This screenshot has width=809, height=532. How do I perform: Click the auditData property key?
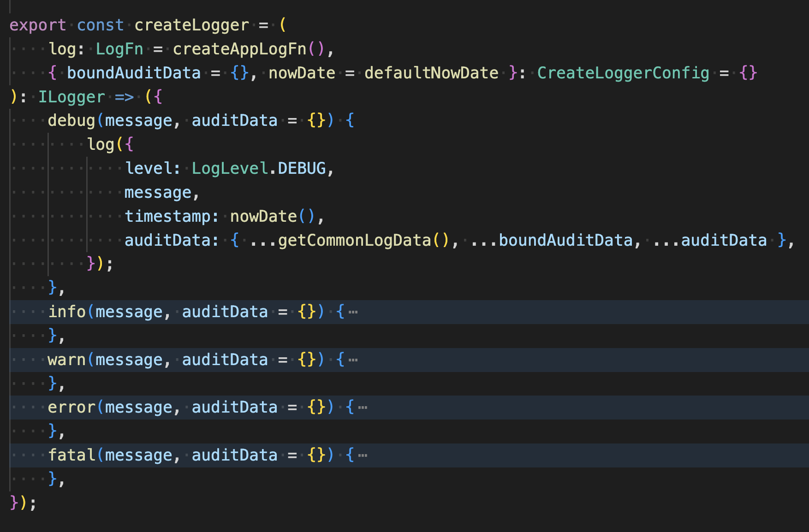pyautogui.click(x=167, y=241)
